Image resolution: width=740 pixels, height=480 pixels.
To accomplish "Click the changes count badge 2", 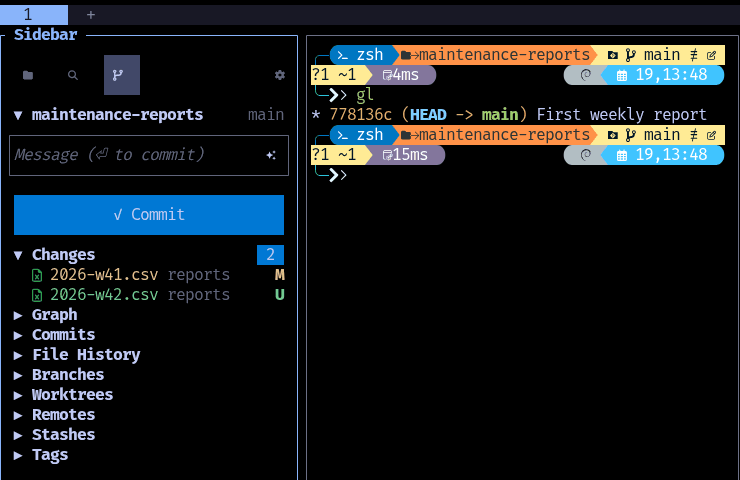I will click(270, 255).
